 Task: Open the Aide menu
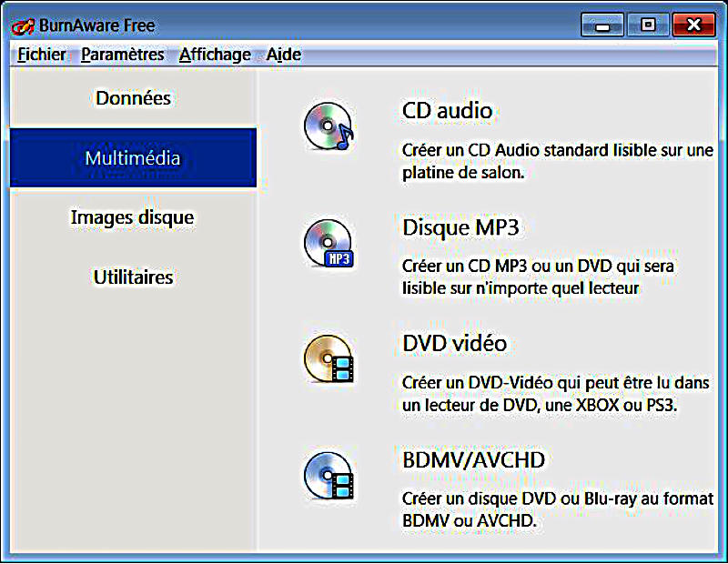pos(283,55)
